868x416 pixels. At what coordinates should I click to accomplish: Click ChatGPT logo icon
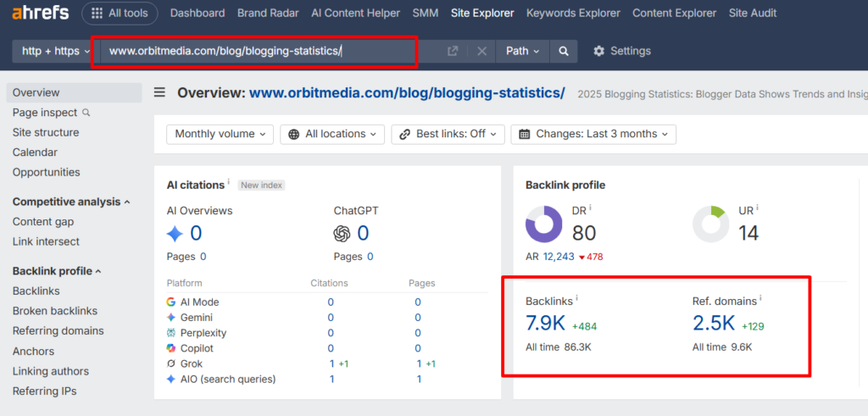click(342, 234)
